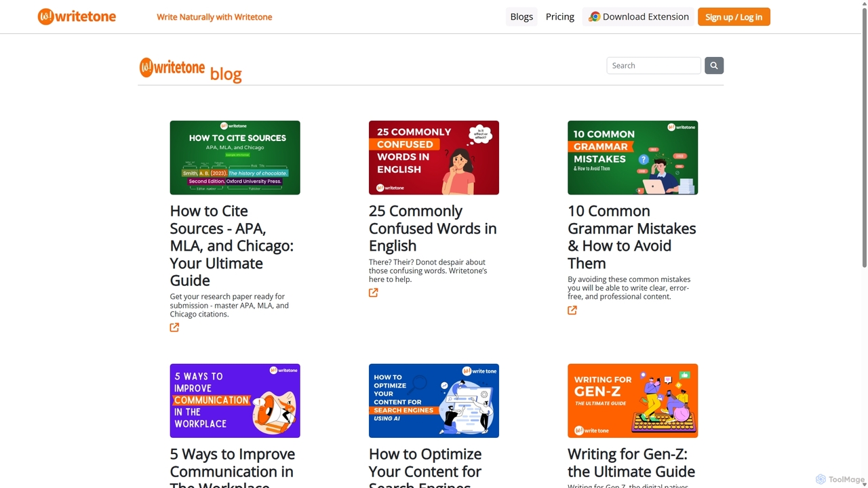This screenshot has width=868, height=488.
Task: Click the Writetone logo in header
Action: [x=77, y=17]
